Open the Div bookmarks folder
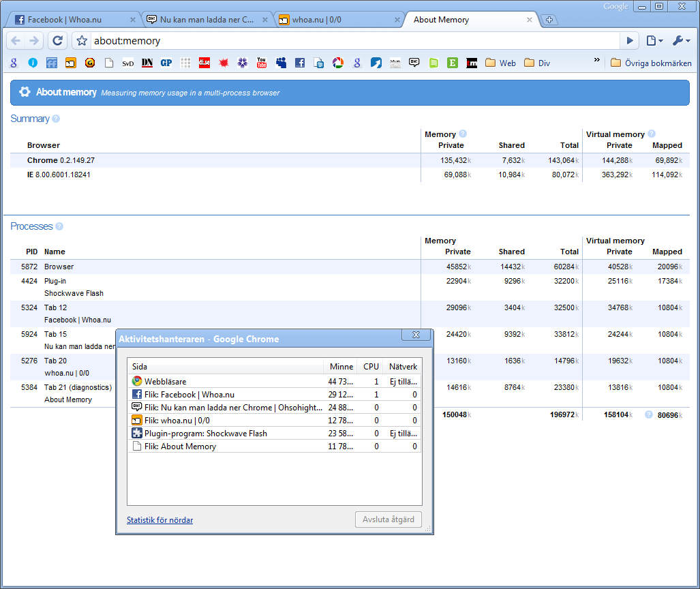Screen dimensions: 700x589 click(x=537, y=63)
